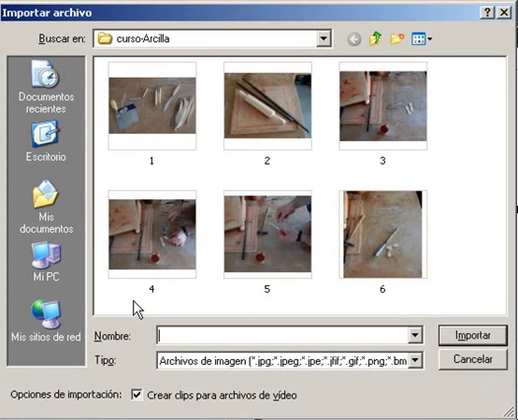Click the help question mark button
Screen dimensions: 518x420
coord(487,13)
